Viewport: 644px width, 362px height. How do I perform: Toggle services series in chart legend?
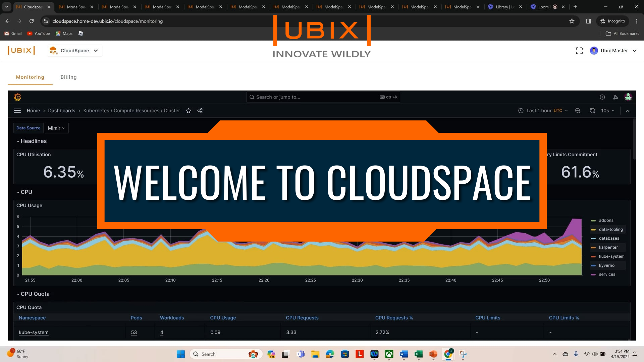click(x=607, y=274)
